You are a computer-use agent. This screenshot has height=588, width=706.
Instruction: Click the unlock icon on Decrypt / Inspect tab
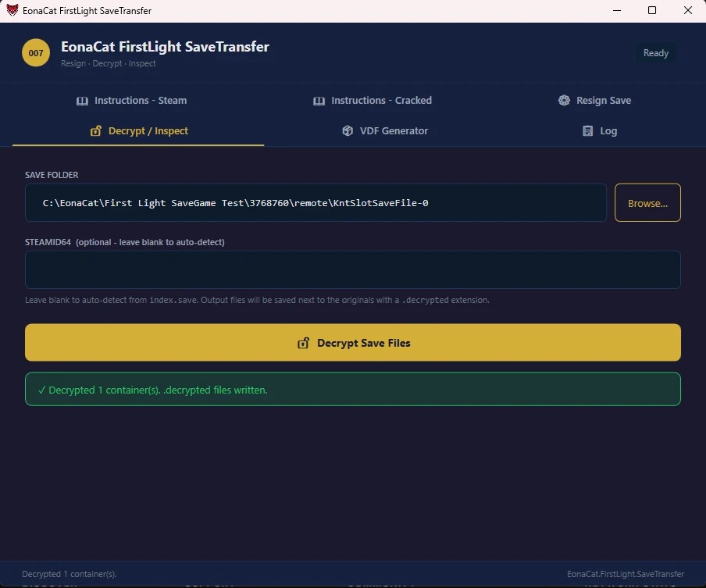tap(96, 131)
